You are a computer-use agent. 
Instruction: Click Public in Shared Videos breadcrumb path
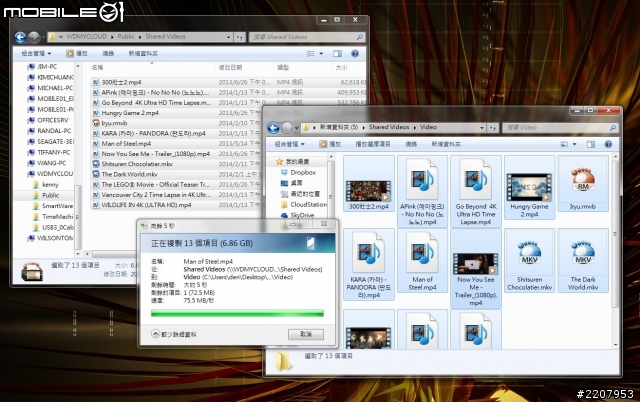coord(126,36)
